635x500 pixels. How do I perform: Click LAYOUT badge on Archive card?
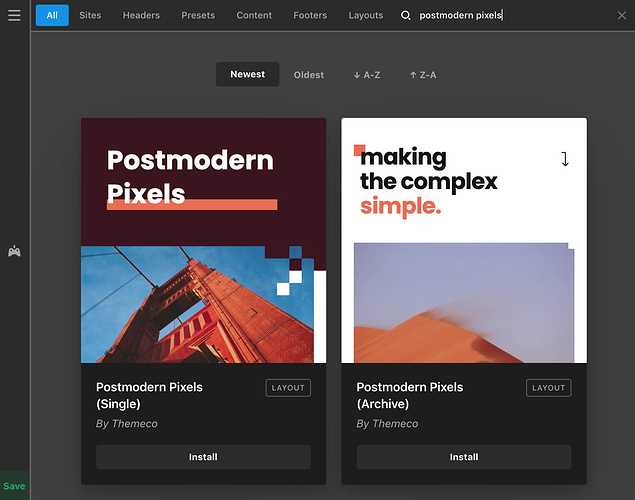[549, 388]
